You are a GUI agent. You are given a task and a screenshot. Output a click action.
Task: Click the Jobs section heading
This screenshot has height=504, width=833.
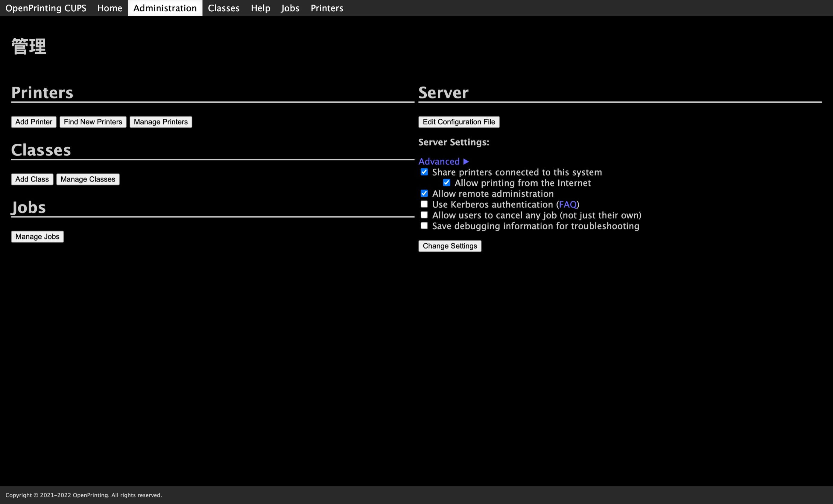point(28,207)
